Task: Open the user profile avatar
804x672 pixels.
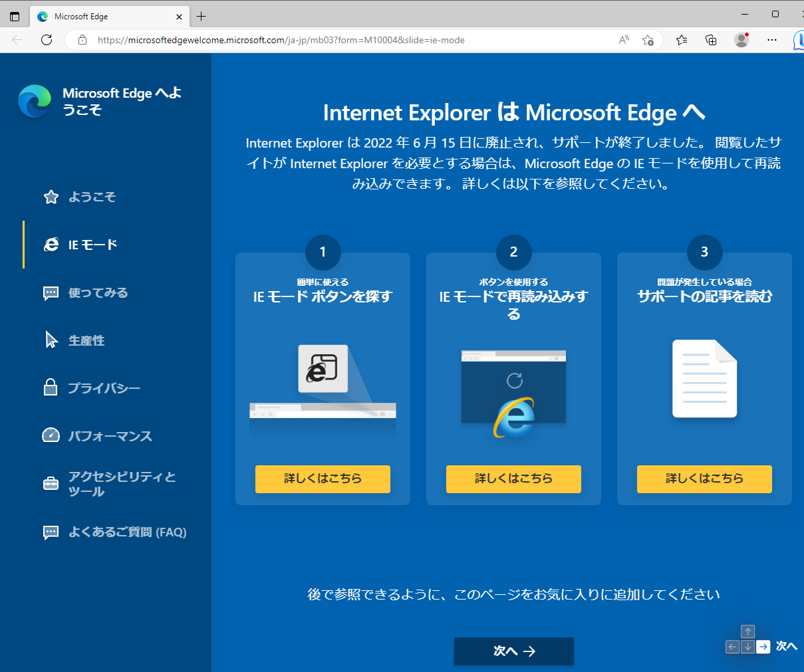Action: tap(741, 40)
